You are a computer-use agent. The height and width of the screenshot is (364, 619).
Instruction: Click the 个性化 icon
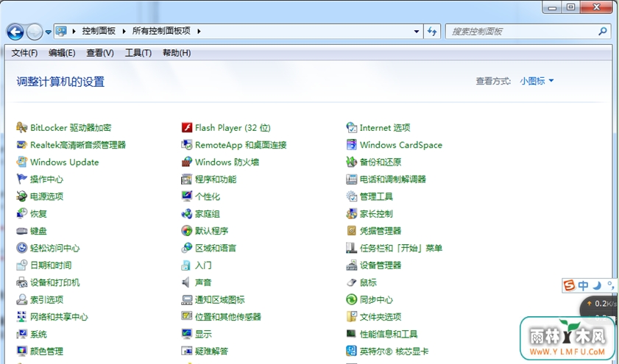coord(186,196)
